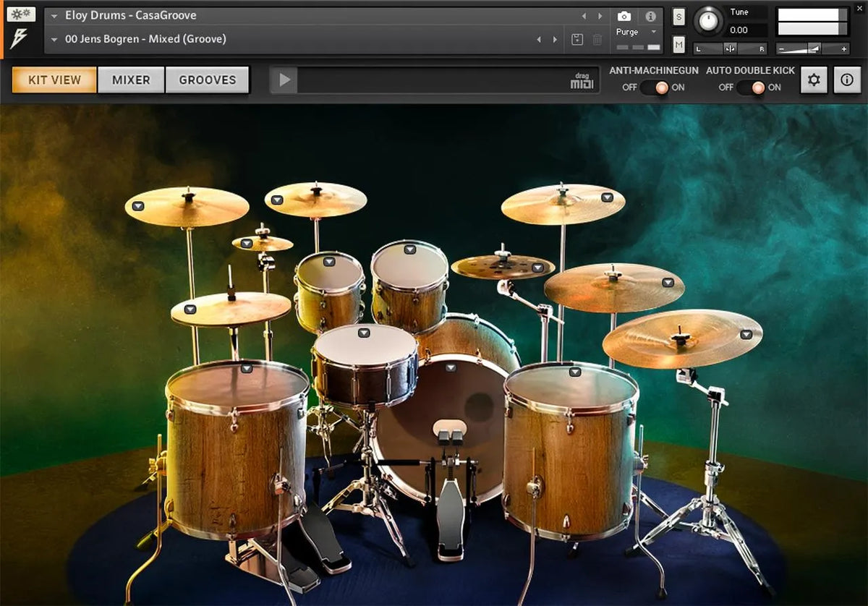Open the settings gear panel
This screenshot has height=606, width=868.
(812, 80)
